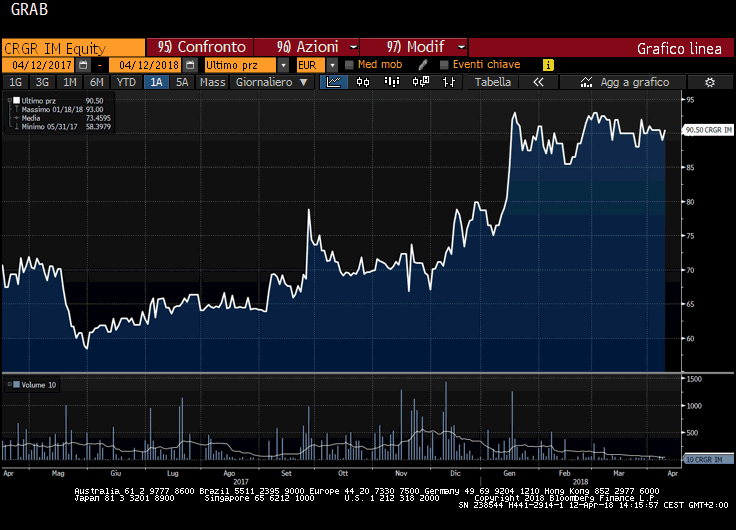Enable the Med mob checkbox
736x530 pixels.
point(348,64)
